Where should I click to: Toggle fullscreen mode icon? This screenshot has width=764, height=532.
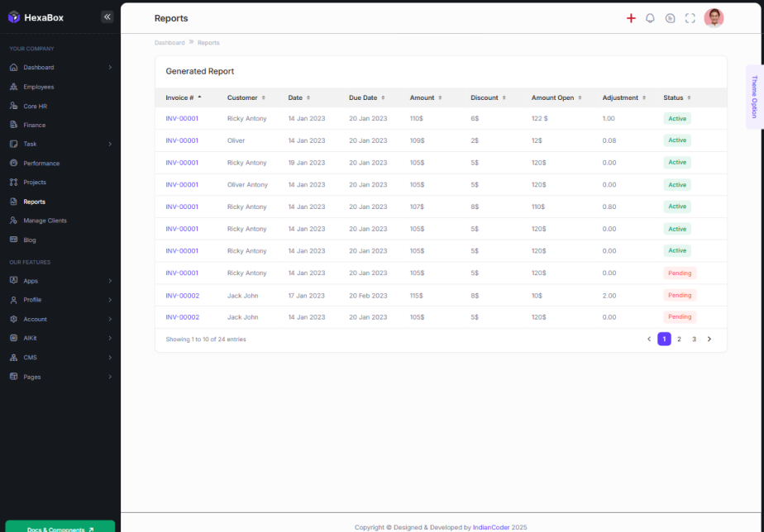[x=690, y=18]
